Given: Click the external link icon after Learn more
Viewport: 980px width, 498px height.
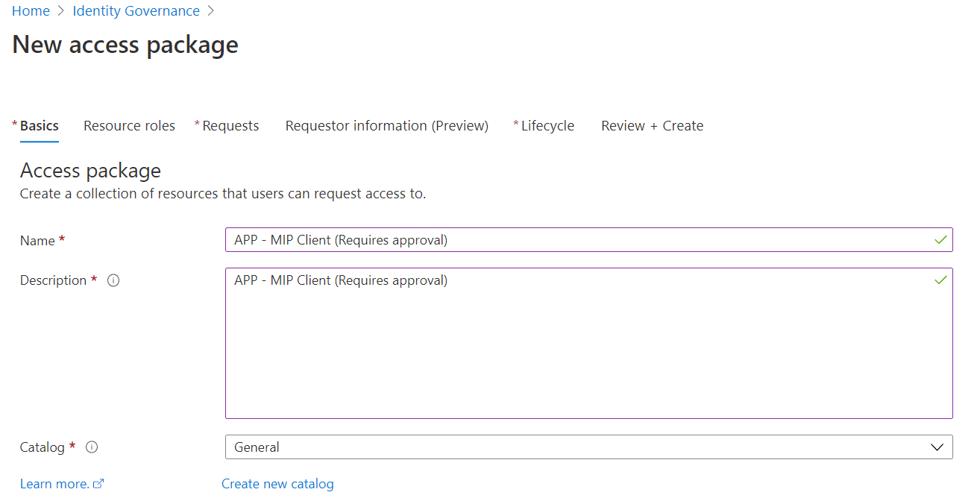Looking at the screenshot, I should tap(98, 484).
